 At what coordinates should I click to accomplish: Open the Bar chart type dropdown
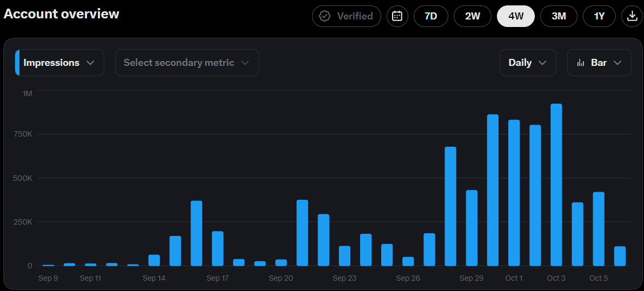point(599,63)
